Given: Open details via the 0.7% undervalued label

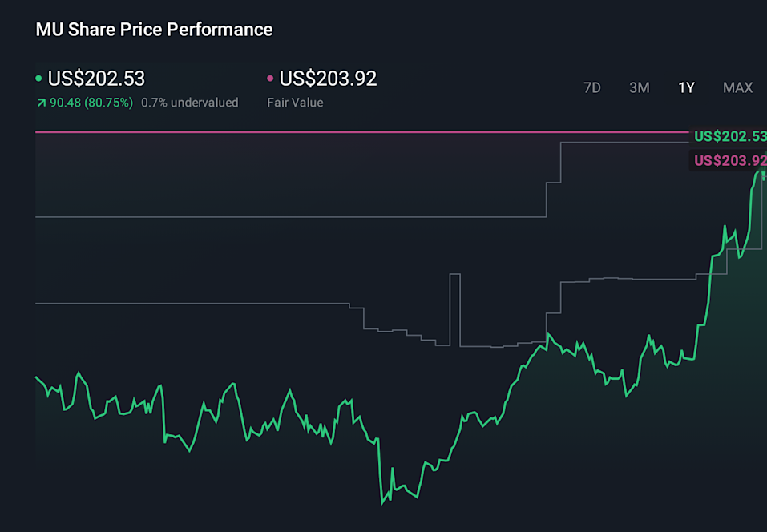Looking at the screenshot, I should [190, 103].
